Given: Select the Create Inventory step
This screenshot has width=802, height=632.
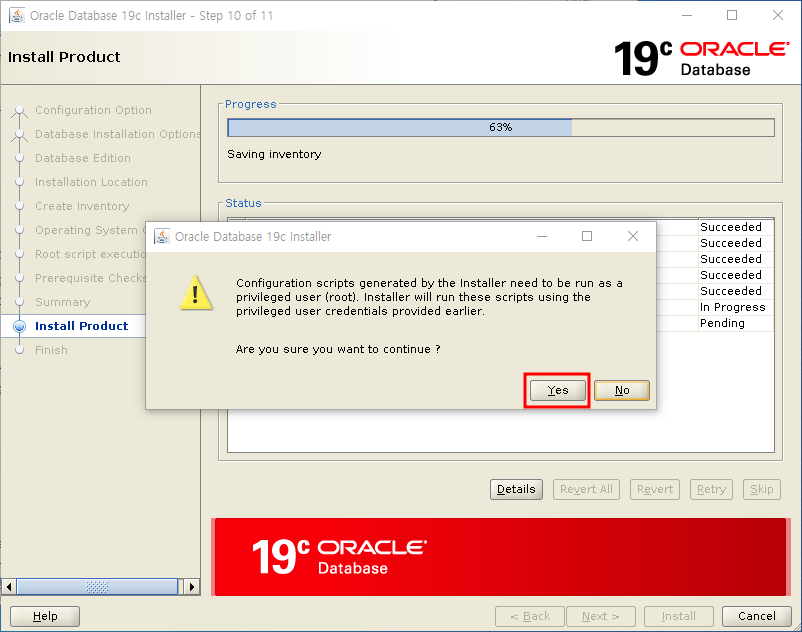Looking at the screenshot, I should click(82, 206).
